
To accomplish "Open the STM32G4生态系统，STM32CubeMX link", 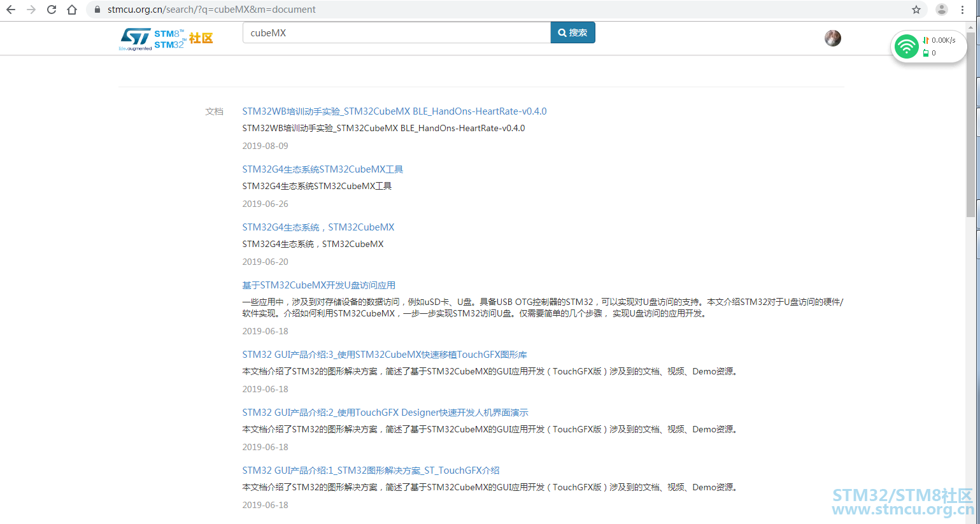I will tap(318, 227).
